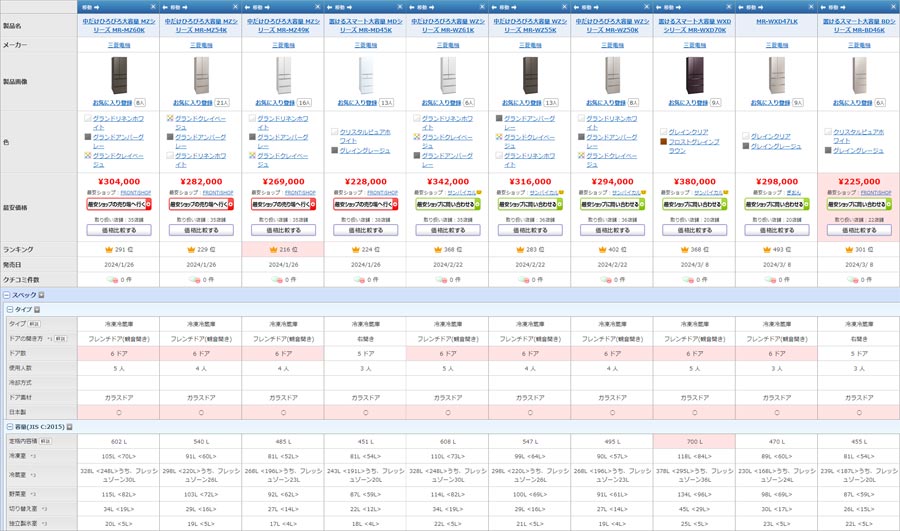Open the 三菱電機 maker link under MR-WZ55K

click(x=530, y=45)
